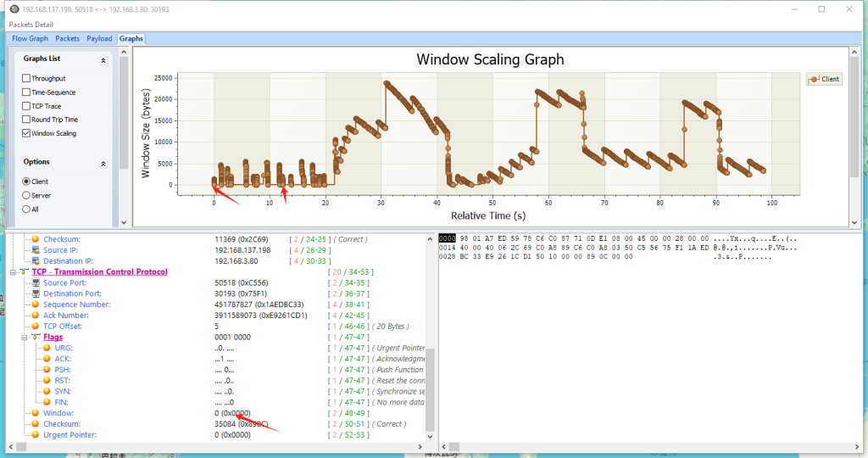Screen dimensions: 868x458
Task: Click the app icon in the title bar
Action: tap(14, 9)
